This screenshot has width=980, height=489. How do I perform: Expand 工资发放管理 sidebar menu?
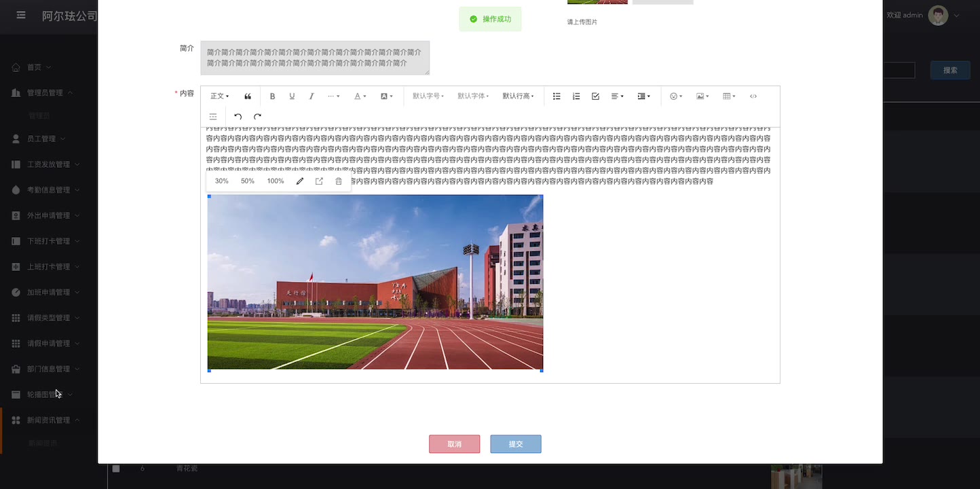45,164
